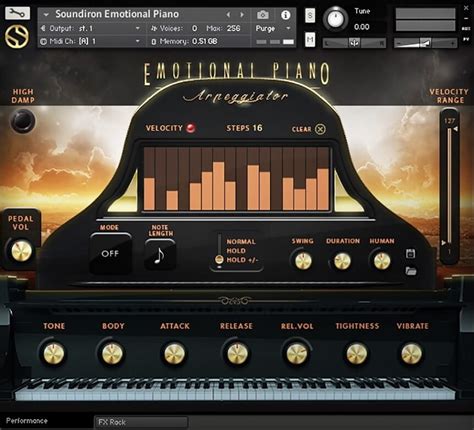The width and height of the screenshot is (474, 430).
Task: Click the first arpeggiator velocity step bar
Action: [x=149, y=194]
